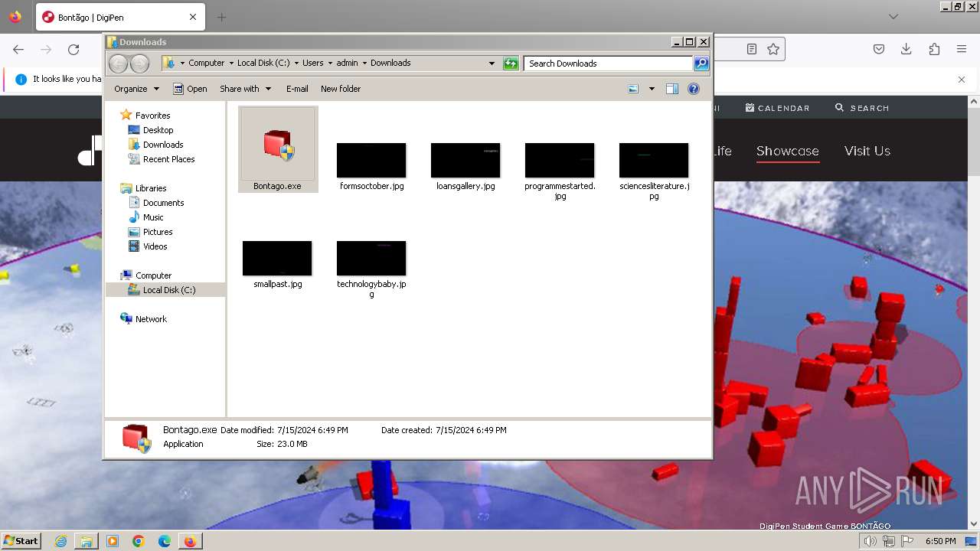This screenshot has height=551, width=980.
Task: Click Computer in the address breadcrumb
Action: pyautogui.click(x=207, y=64)
